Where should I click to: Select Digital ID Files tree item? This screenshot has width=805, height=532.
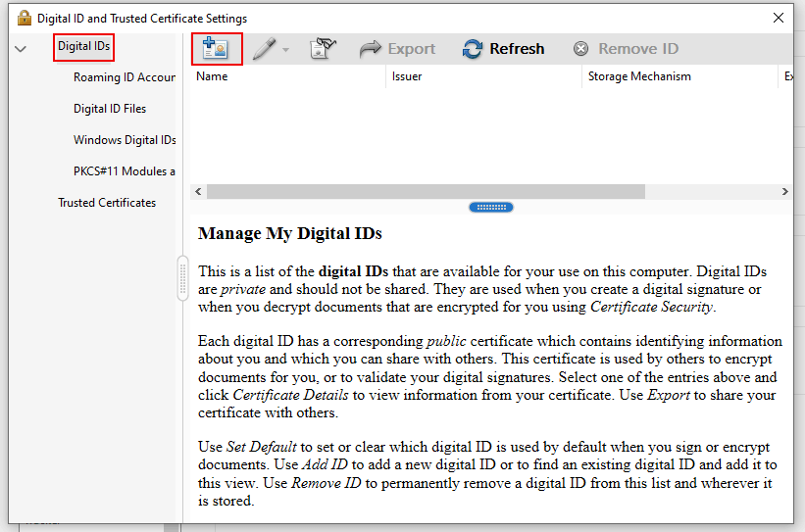click(x=110, y=109)
